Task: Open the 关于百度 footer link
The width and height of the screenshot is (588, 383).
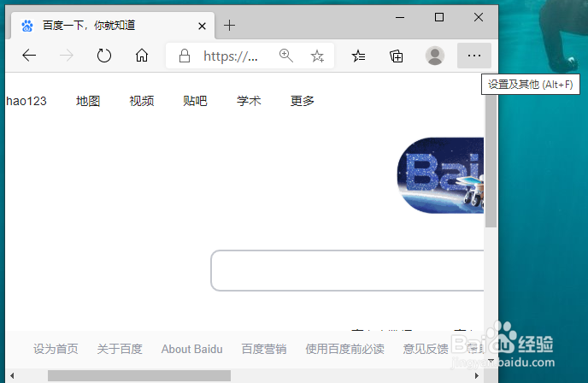Action: (x=120, y=349)
